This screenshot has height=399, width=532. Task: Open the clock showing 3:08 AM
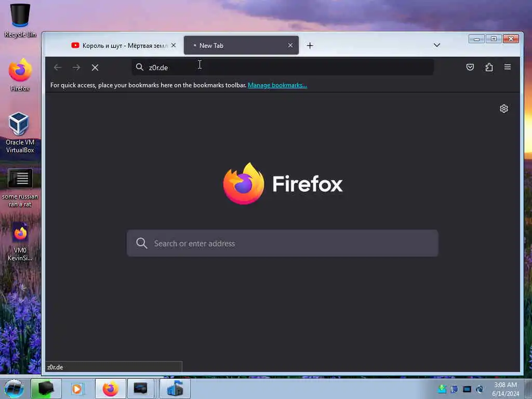(x=506, y=389)
